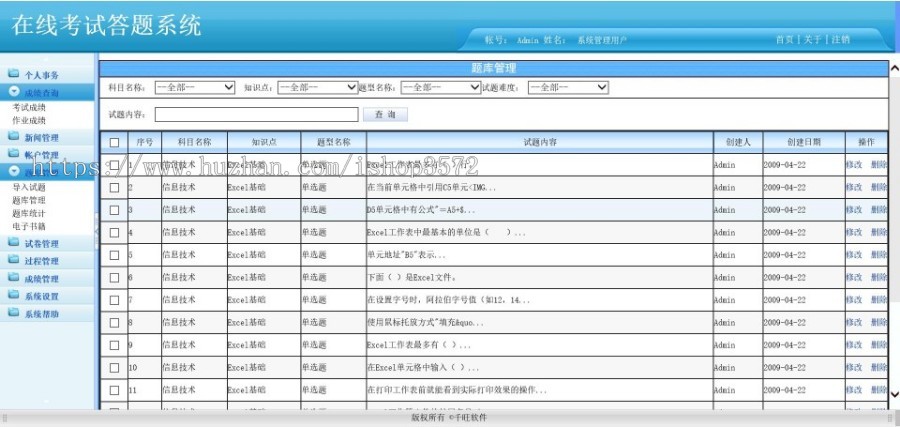Click the 序号 column header
This screenshot has width=900, height=427.
click(x=144, y=142)
